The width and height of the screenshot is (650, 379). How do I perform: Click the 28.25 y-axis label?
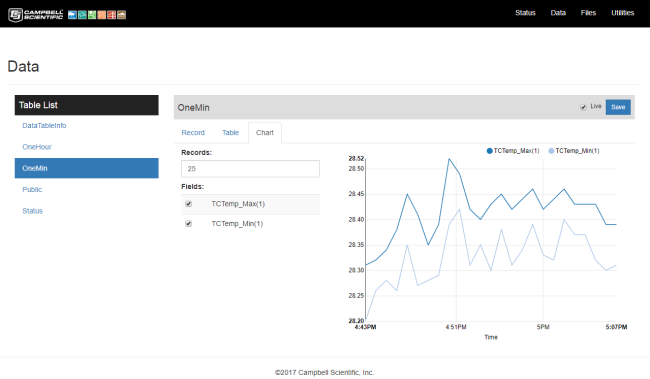(356, 296)
